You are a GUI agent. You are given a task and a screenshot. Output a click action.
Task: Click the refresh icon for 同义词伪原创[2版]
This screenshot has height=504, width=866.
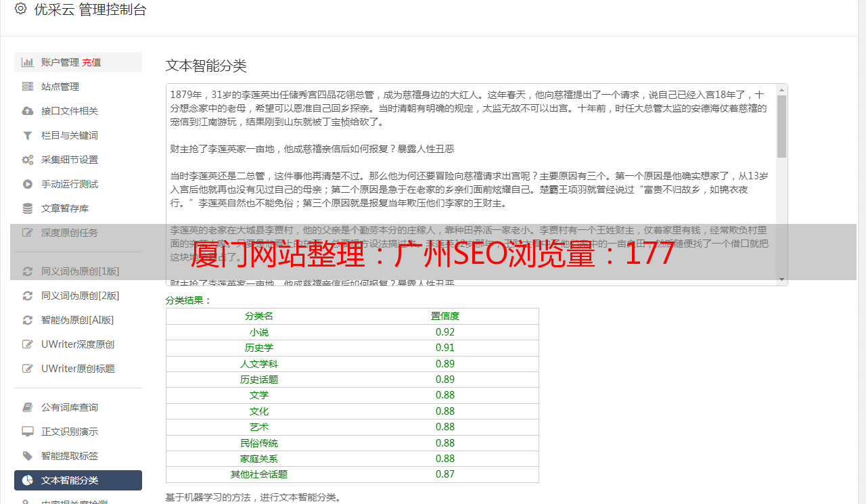click(x=28, y=296)
